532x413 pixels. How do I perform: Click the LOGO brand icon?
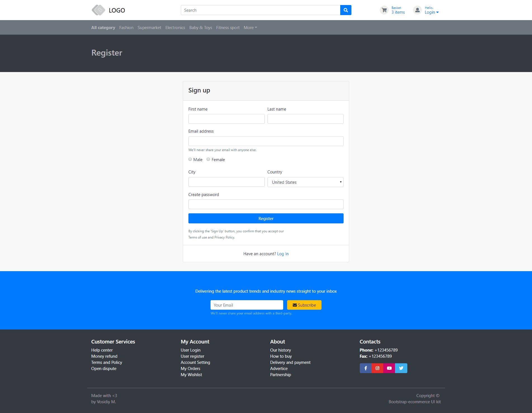[x=98, y=10]
